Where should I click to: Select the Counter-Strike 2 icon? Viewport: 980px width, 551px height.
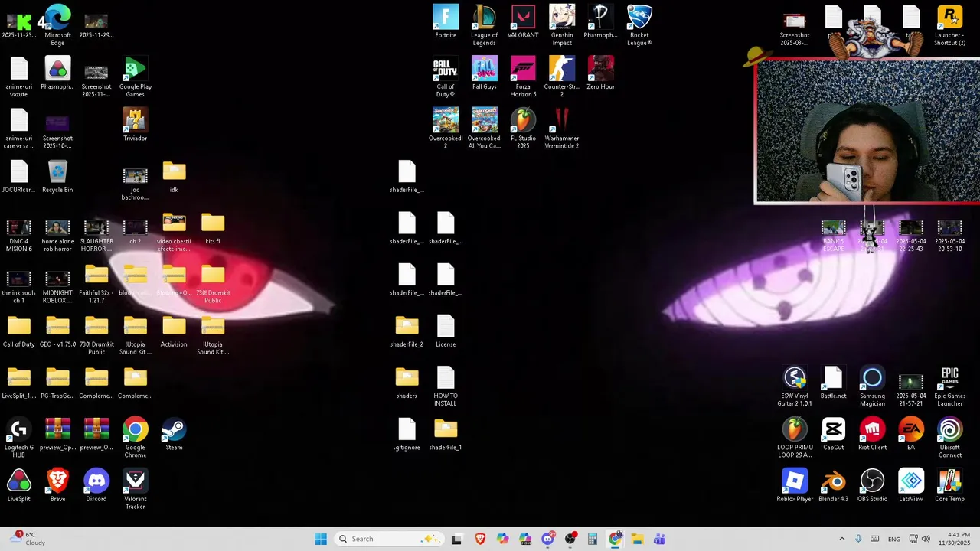[562, 77]
